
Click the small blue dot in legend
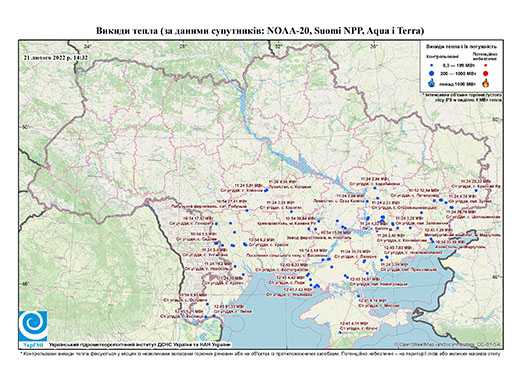[x=432, y=66]
